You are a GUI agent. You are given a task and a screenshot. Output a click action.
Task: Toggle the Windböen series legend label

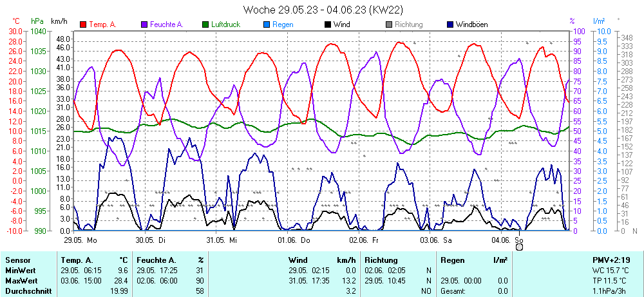[471, 24]
